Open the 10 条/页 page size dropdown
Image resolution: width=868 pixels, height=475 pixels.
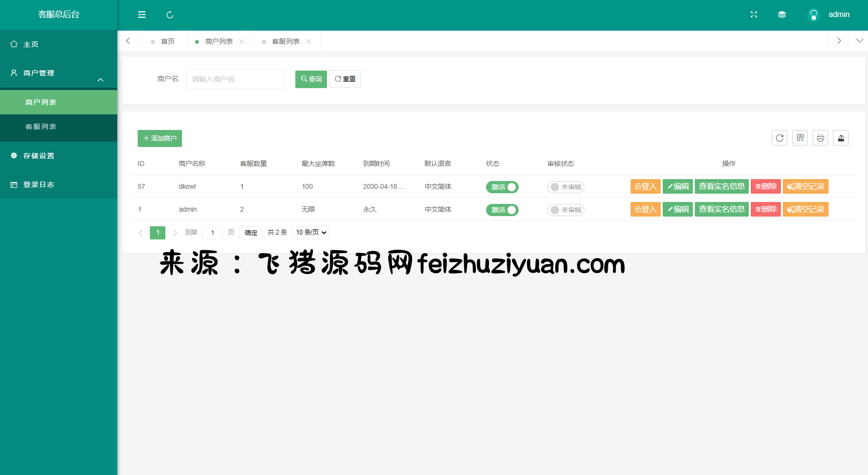click(311, 233)
